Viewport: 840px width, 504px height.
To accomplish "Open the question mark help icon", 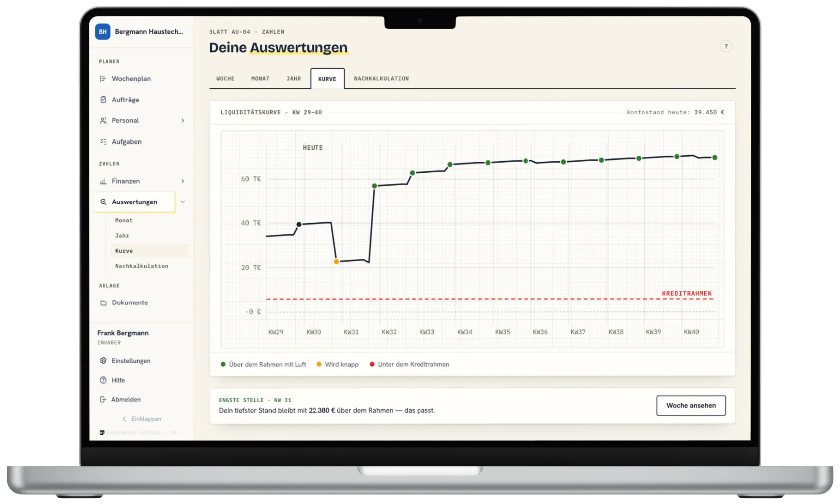I will [726, 46].
